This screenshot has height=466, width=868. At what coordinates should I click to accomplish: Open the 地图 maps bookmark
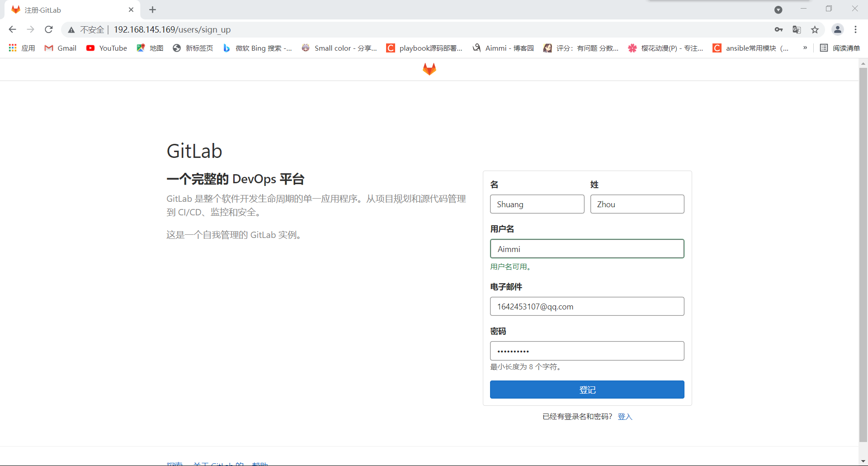click(x=150, y=48)
